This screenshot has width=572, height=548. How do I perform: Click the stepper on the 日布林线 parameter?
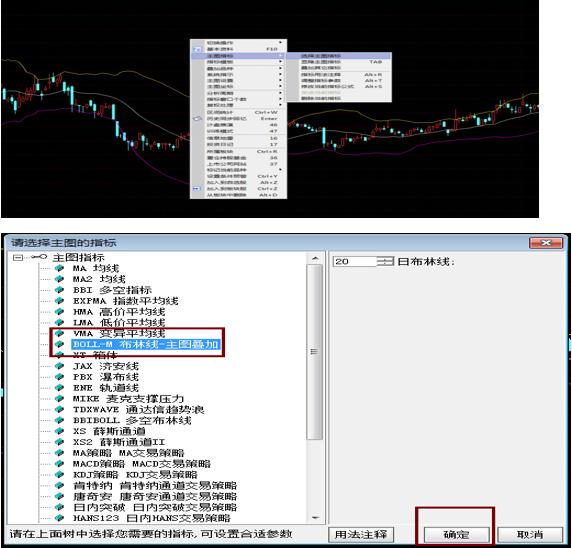click(385, 261)
